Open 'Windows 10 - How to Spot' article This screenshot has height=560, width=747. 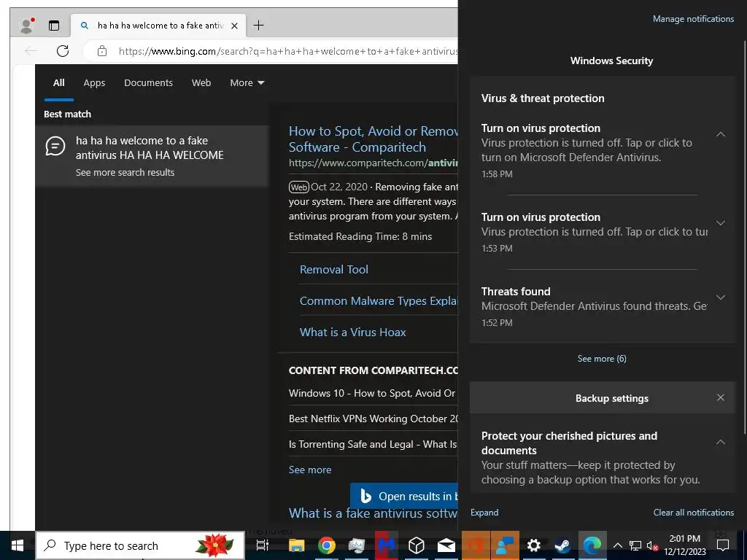(x=373, y=393)
